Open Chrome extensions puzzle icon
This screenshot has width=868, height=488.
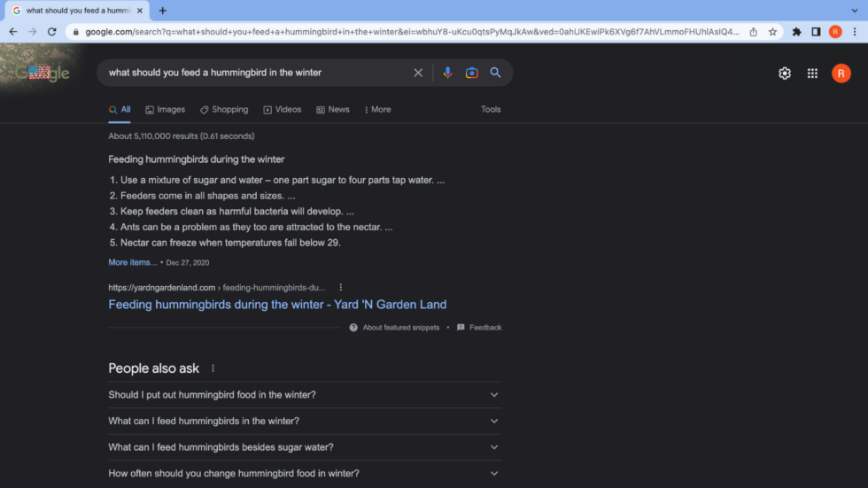click(796, 32)
